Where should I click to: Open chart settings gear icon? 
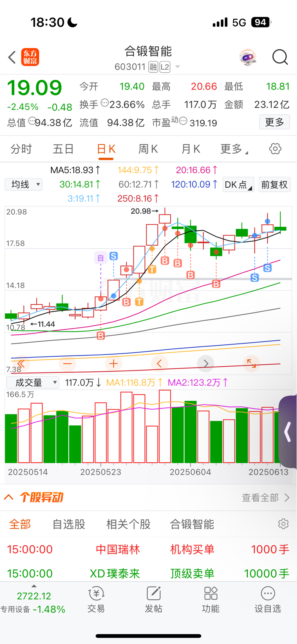(x=275, y=149)
